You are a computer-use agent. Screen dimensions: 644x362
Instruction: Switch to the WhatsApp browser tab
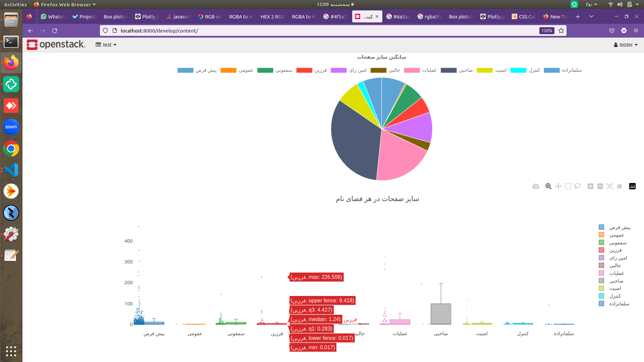point(52,16)
